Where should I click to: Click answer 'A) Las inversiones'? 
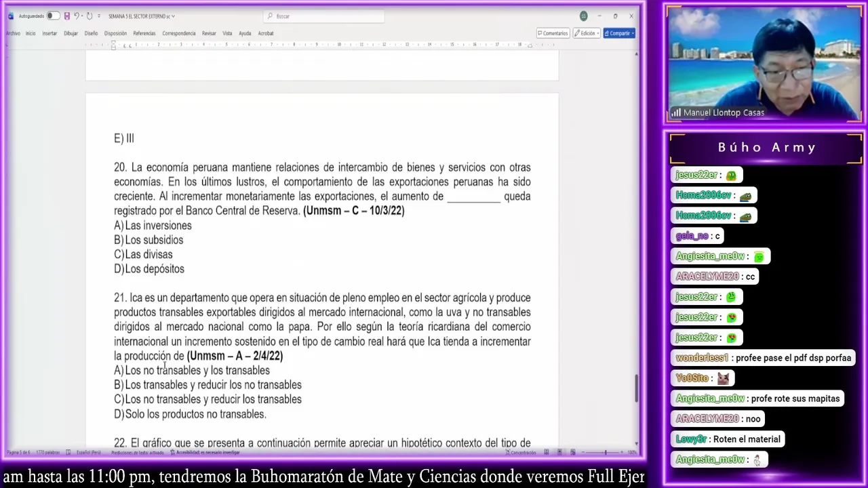[x=153, y=226]
